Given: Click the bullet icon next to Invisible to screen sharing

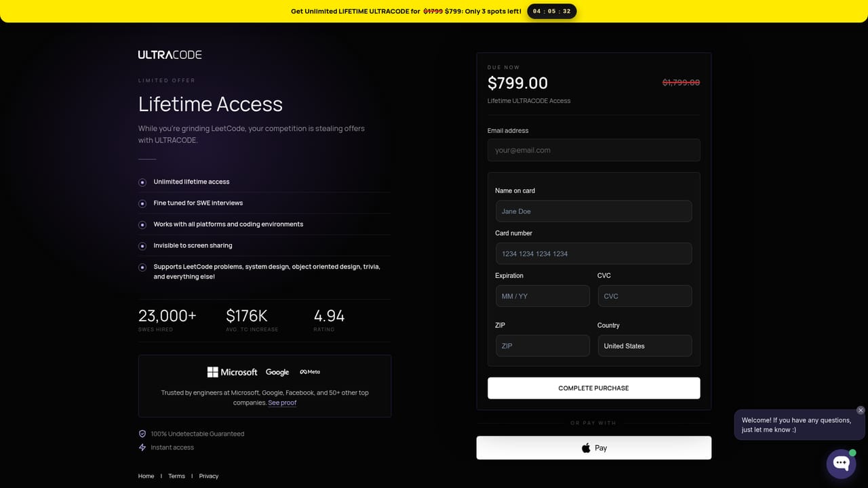Looking at the screenshot, I should tap(142, 246).
